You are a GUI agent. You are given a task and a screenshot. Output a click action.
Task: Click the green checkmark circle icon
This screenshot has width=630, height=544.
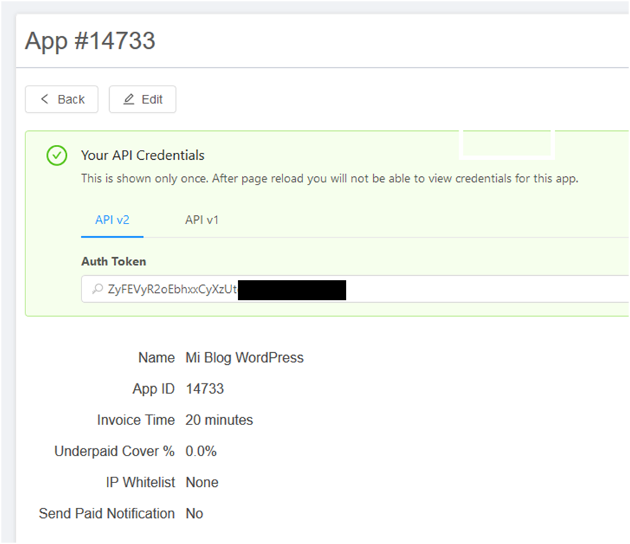[57, 155]
